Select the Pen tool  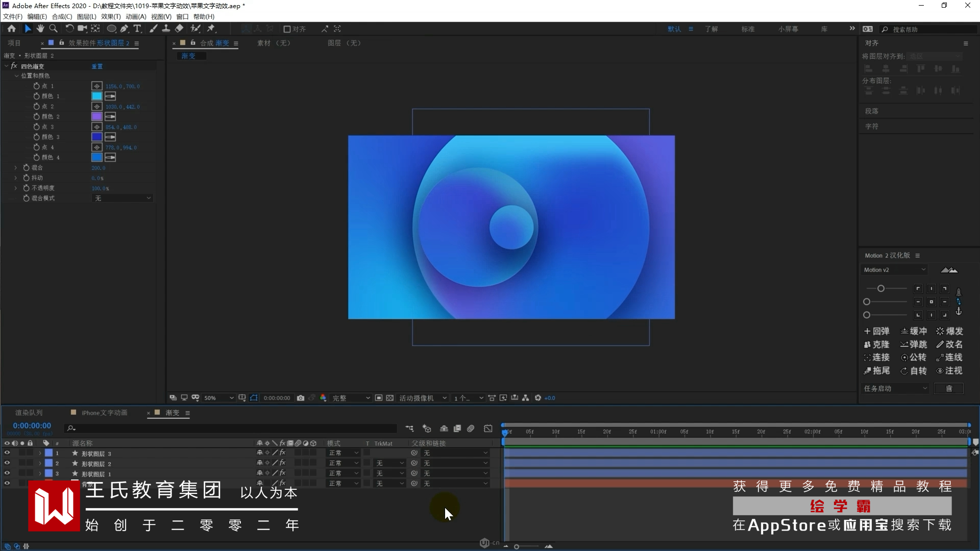(124, 29)
